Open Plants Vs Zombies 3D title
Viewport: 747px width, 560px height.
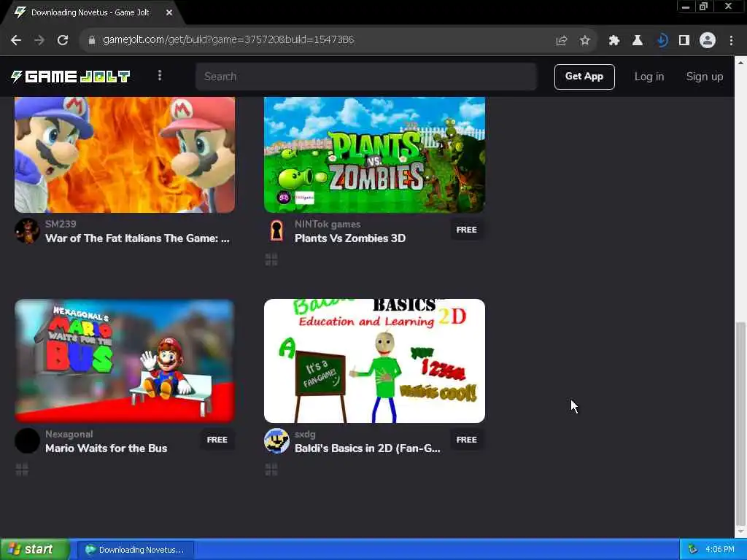click(x=350, y=238)
